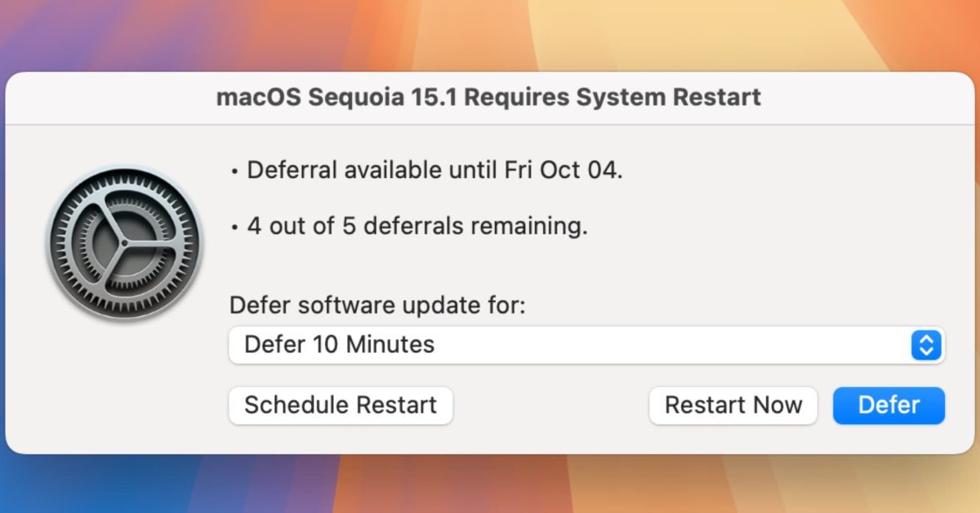
Task: Click the System Settings gear icon
Action: point(123,243)
